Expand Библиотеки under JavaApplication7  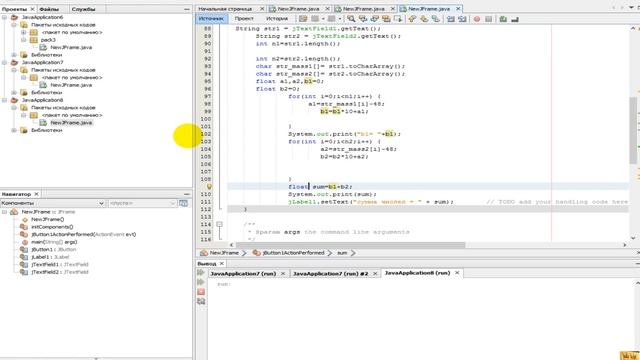click(x=14, y=93)
